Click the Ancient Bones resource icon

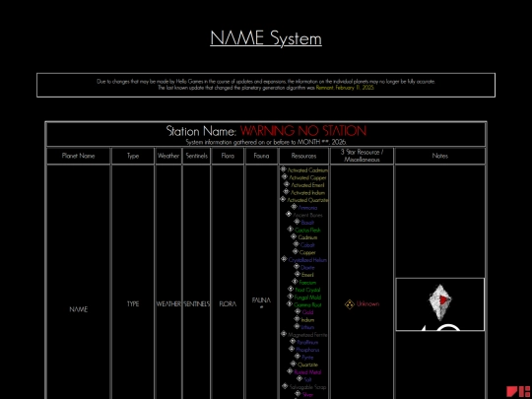pyautogui.click(x=289, y=214)
